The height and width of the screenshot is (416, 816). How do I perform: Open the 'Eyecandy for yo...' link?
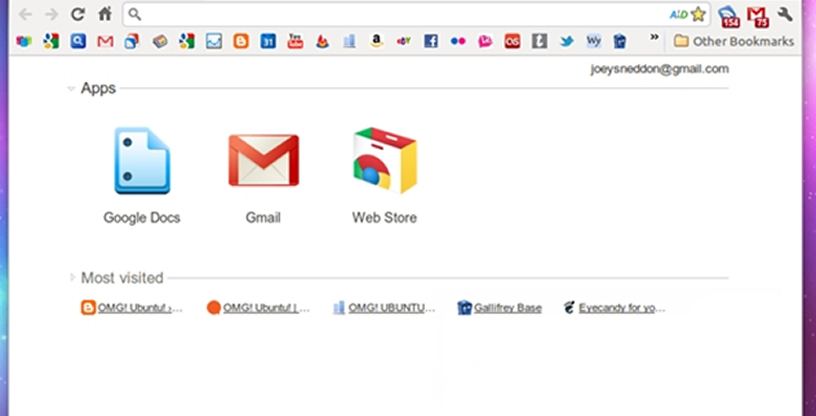click(x=615, y=308)
